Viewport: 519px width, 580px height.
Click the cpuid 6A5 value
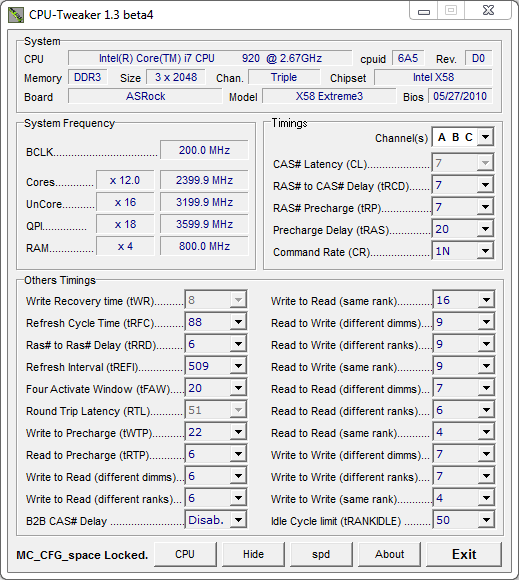click(x=408, y=58)
